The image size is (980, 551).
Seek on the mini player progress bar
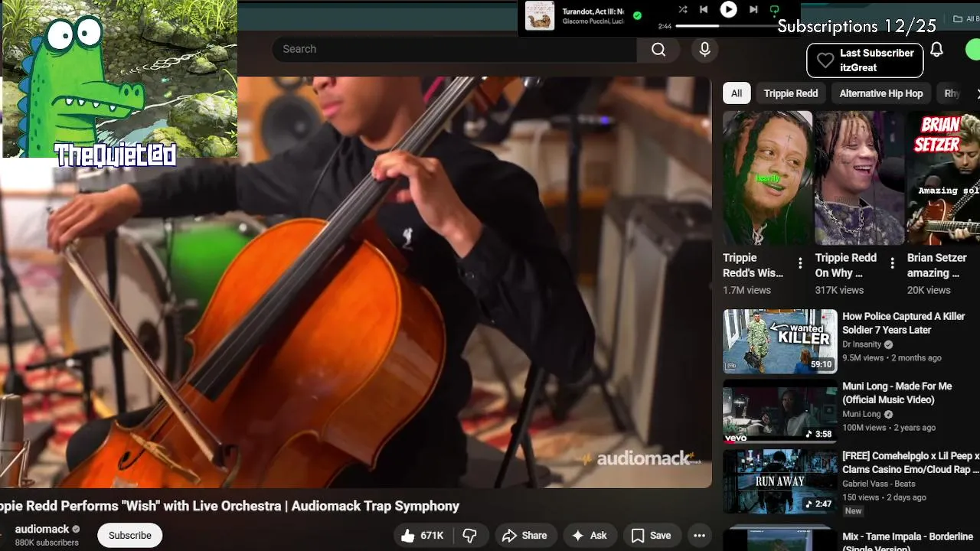pyautogui.click(x=728, y=26)
